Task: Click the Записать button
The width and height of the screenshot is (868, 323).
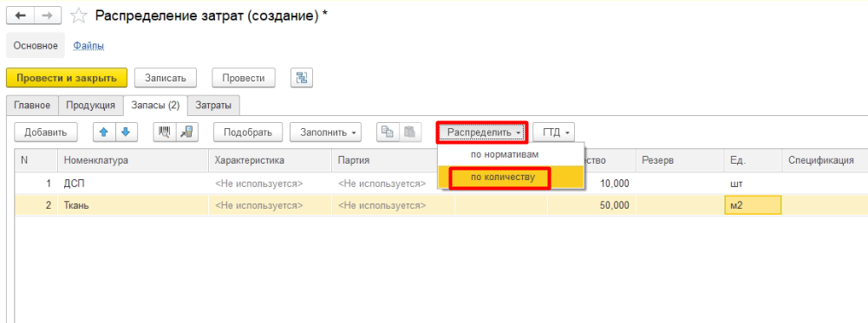Action: click(x=166, y=78)
